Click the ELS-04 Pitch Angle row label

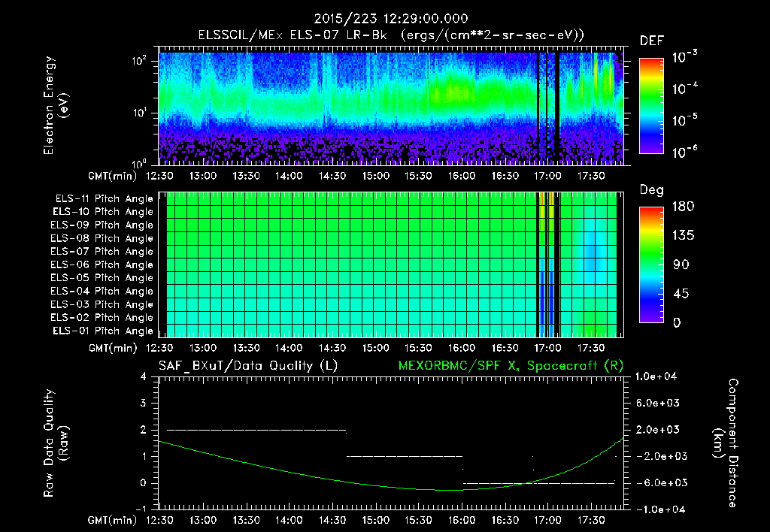click(x=102, y=292)
